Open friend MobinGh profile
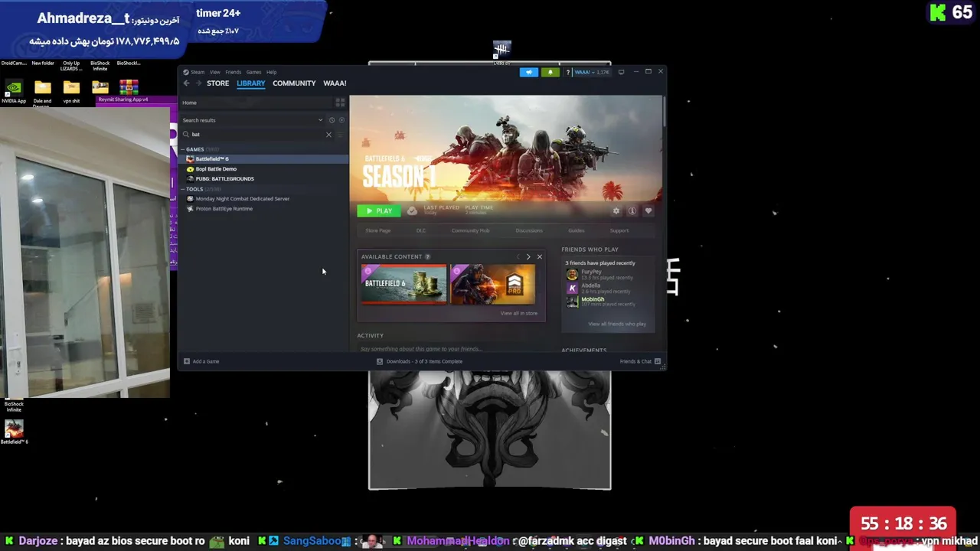980x551 pixels. (609, 302)
